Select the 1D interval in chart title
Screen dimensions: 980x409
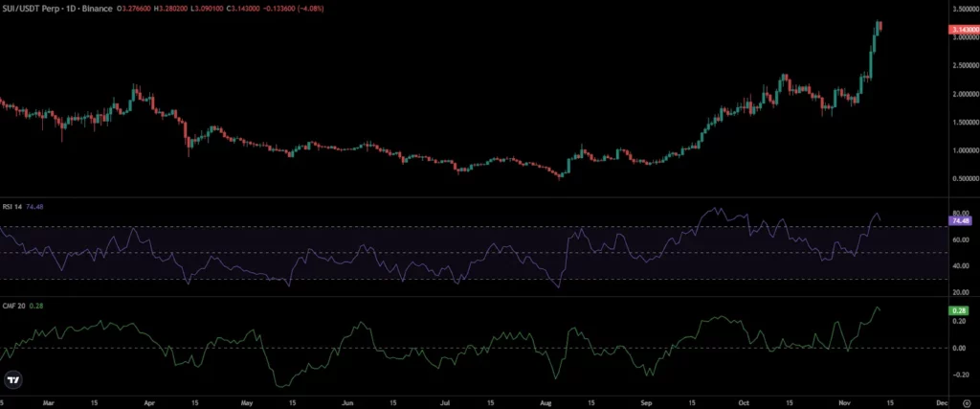[x=70, y=9]
